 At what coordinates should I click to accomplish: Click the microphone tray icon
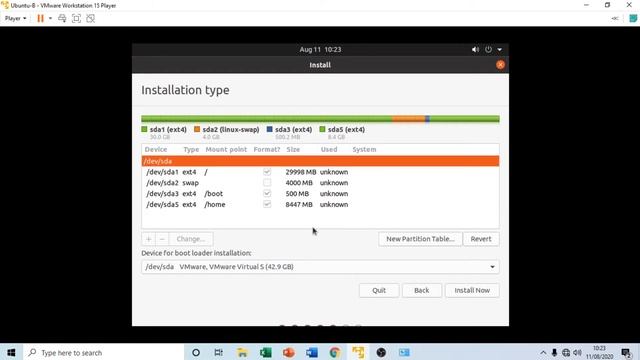pyautogui.click(x=554, y=353)
